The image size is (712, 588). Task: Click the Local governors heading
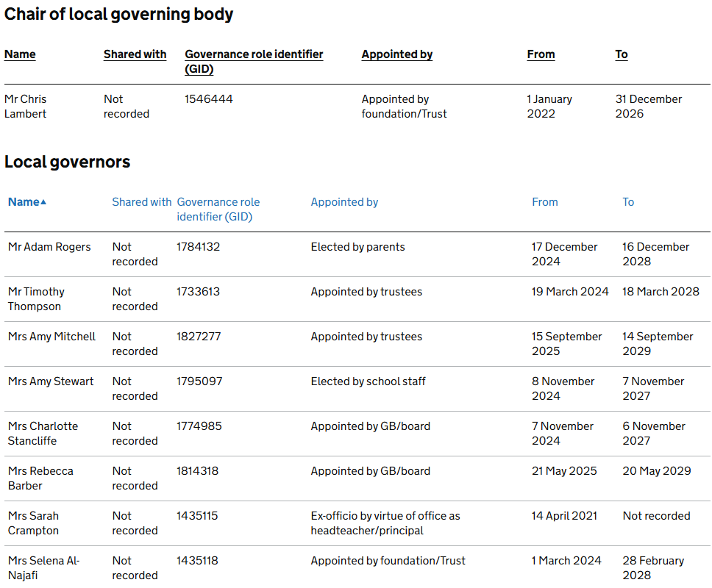pyautogui.click(x=67, y=162)
